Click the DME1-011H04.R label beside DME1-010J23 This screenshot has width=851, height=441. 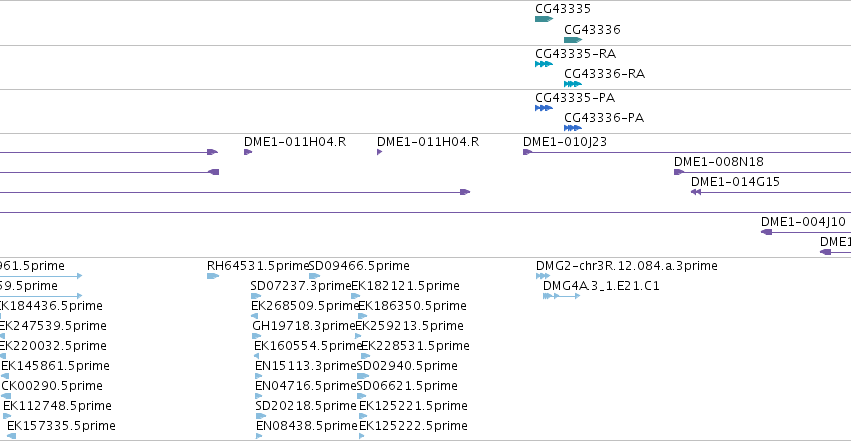(428, 142)
